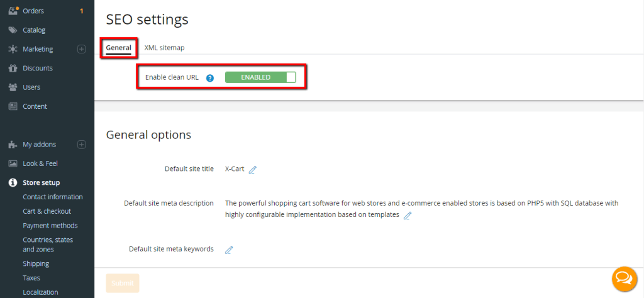
Task: Click the Store setup info icon
Action: point(13,183)
